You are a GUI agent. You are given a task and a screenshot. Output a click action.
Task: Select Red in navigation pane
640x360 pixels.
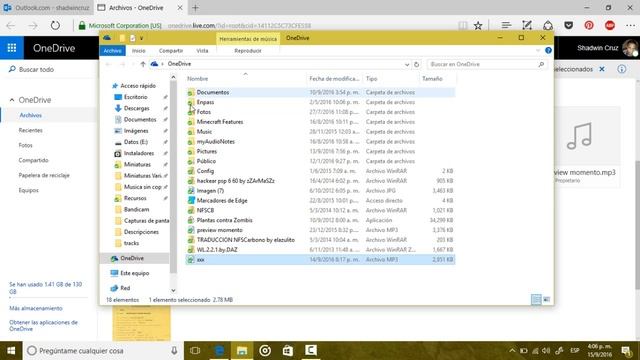pyautogui.click(x=125, y=288)
